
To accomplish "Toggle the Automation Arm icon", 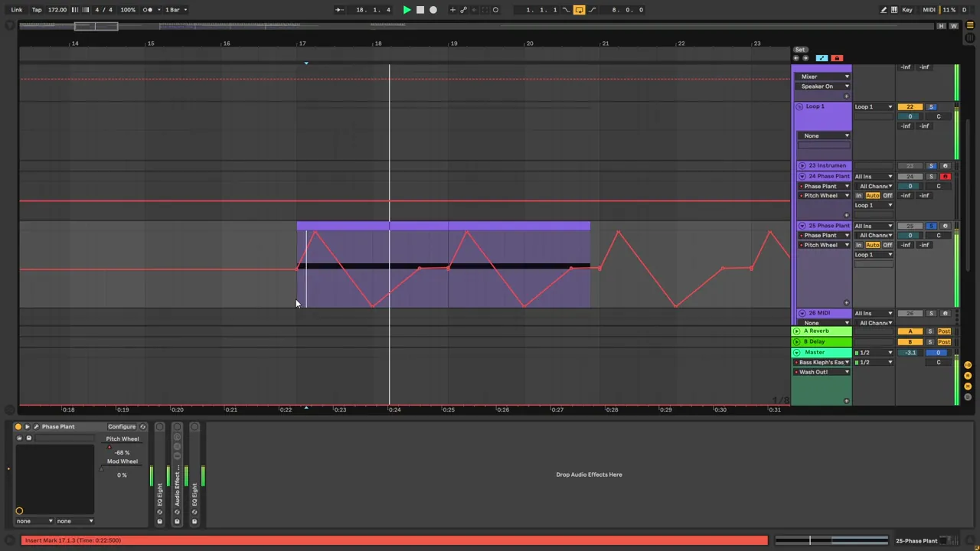I will [x=464, y=10].
